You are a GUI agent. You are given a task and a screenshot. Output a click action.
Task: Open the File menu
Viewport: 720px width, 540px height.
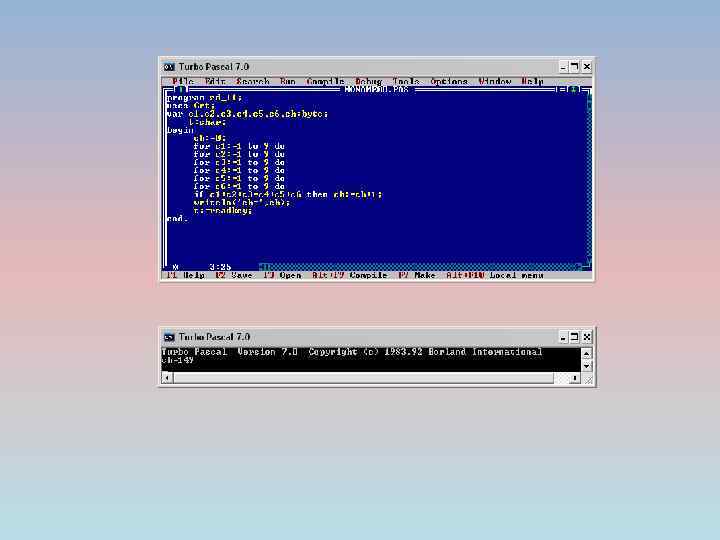point(183,81)
